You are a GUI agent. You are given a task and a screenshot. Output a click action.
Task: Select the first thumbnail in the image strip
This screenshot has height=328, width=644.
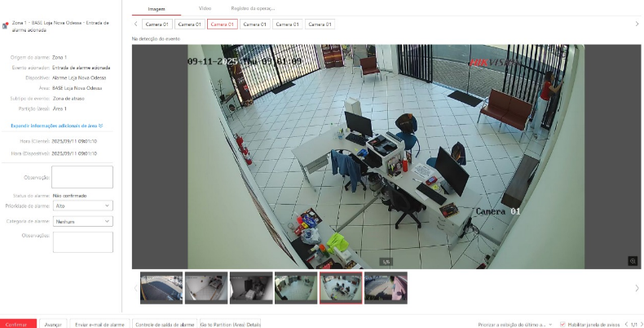click(x=161, y=287)
